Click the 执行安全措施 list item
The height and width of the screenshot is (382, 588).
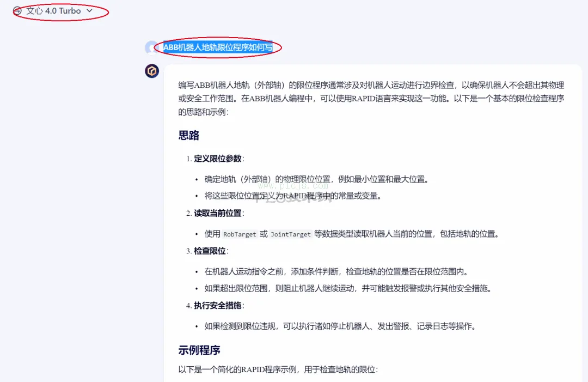219,306
